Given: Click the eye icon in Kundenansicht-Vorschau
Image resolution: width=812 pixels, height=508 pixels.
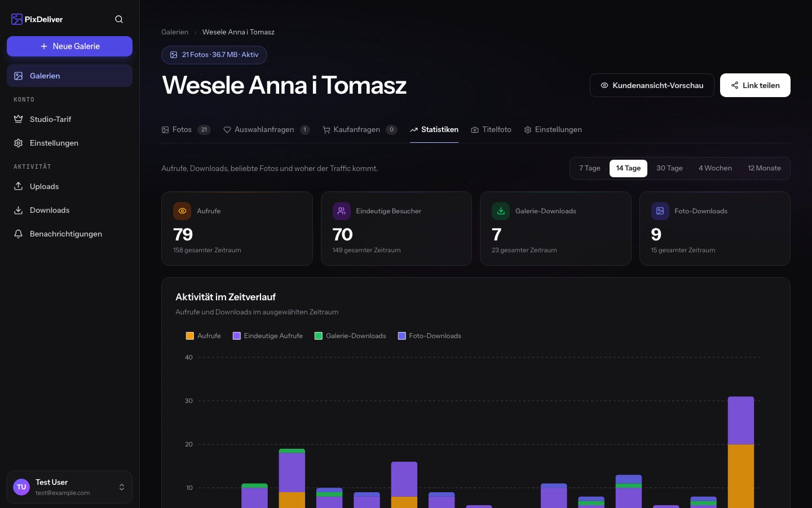Looking at the screenshot, I should coord(604,85).
